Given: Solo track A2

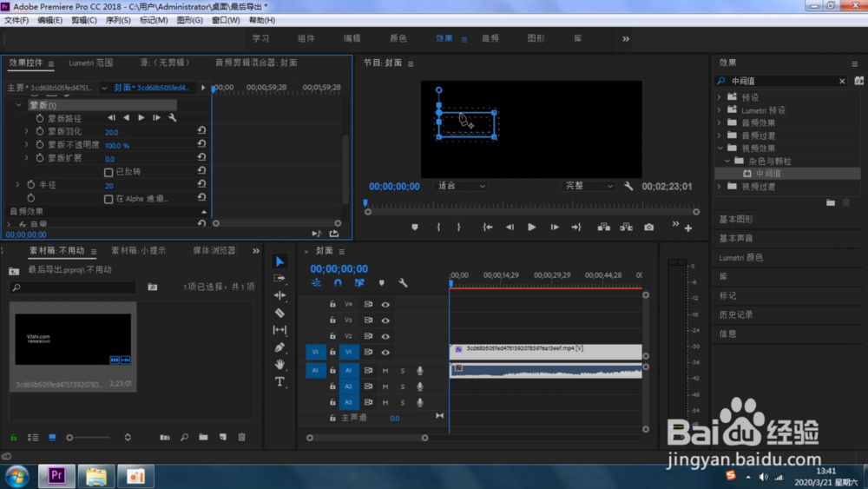Looking at the screenshot, I should click(403, 387).
